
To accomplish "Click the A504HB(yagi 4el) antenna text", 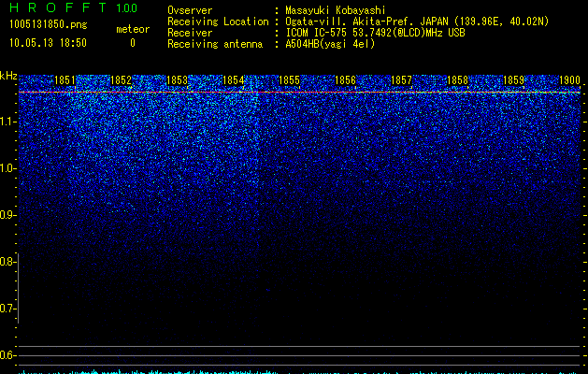I will (330, 44).
